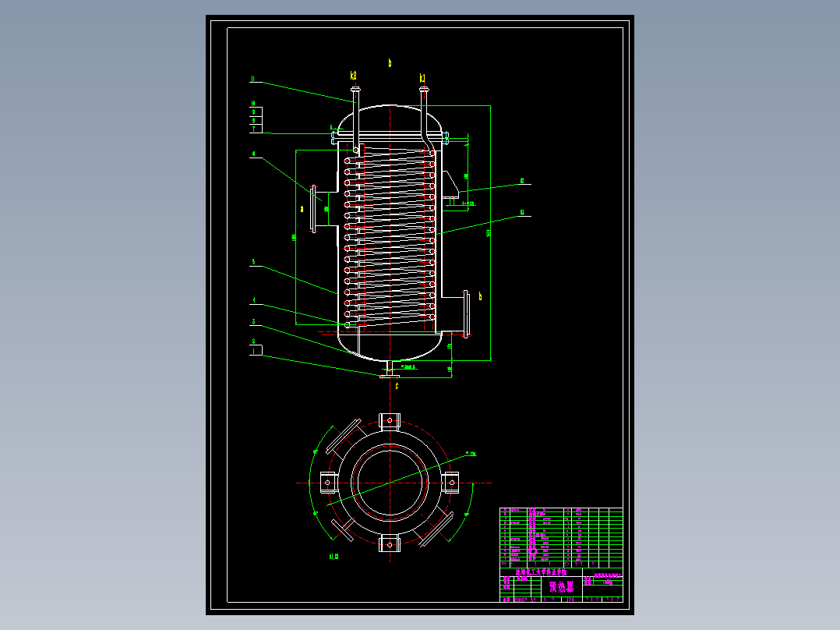Click the c label under the bottom outlet
This screenshot has width=840, height=630.
pyautogui.click(x=397, y=386)
